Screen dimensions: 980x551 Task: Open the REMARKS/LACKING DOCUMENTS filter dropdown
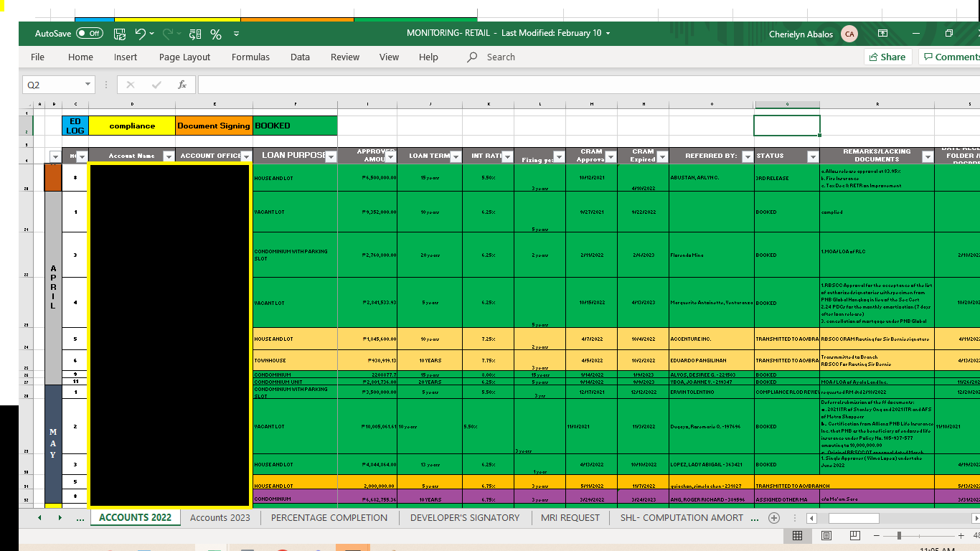click(x=928, y=156)
